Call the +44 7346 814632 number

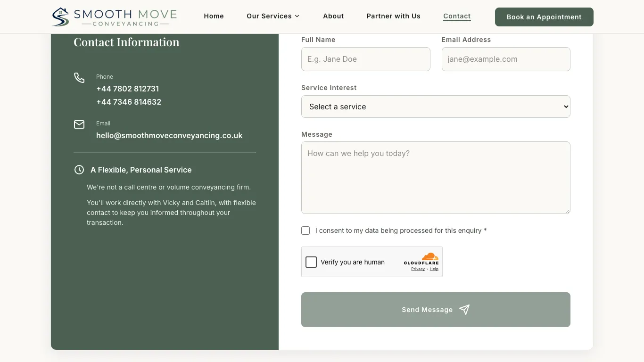click(129, 102)
